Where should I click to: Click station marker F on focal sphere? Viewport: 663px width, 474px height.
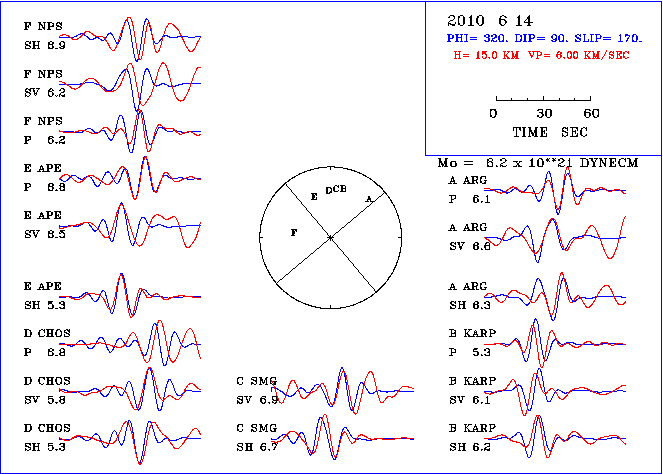(x=293, y=231)
